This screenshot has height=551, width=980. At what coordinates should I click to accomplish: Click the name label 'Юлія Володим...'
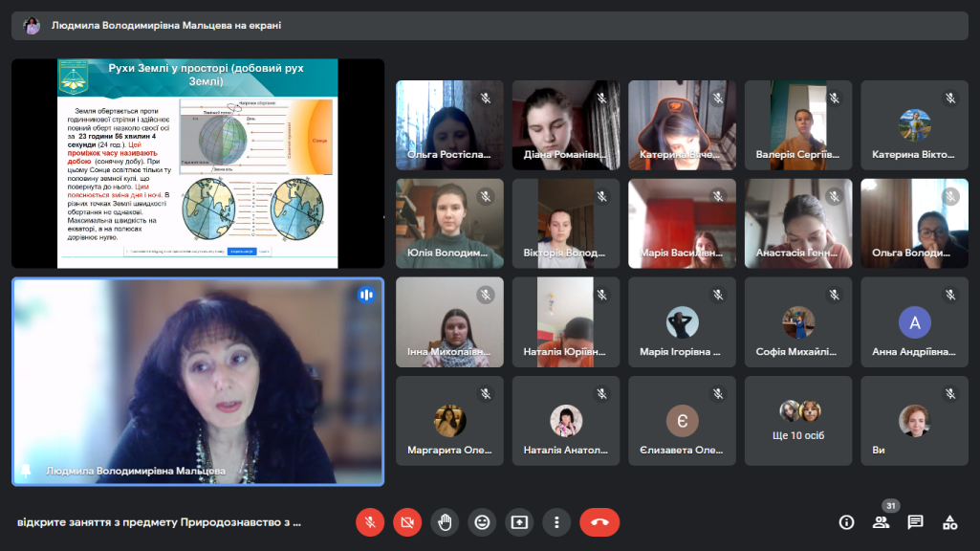click(x=446, y=253)
